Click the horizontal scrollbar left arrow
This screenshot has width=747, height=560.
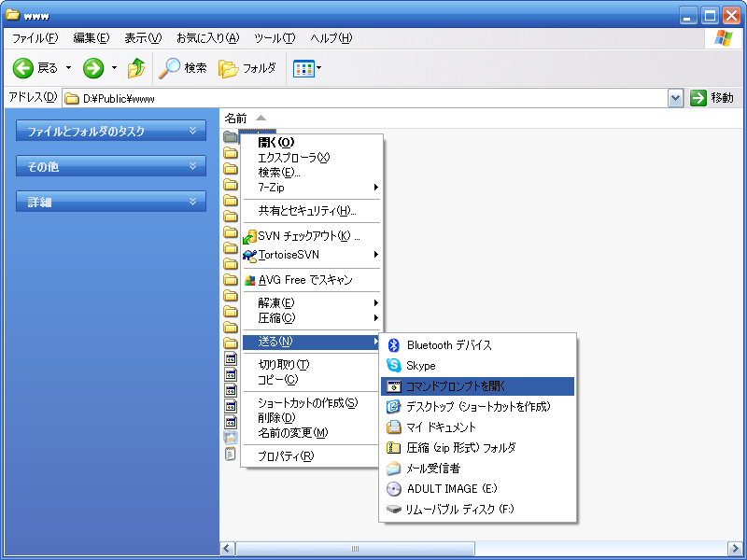tap(227, 549)
